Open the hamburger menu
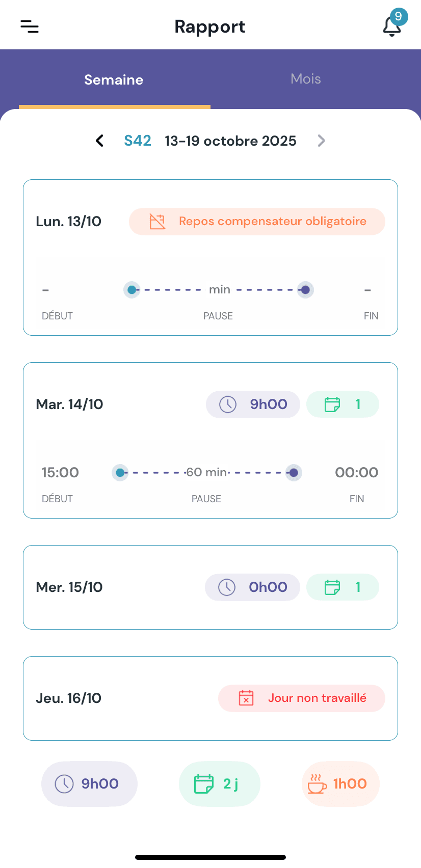Viewport: 421px width, 868px height. pos(30,26)
